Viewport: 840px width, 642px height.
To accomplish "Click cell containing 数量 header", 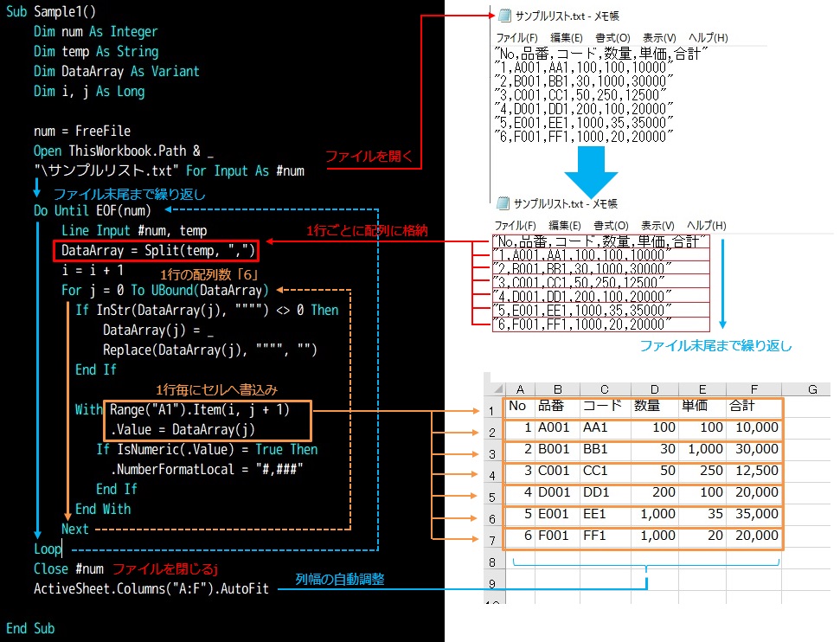I will coord(655,406).
